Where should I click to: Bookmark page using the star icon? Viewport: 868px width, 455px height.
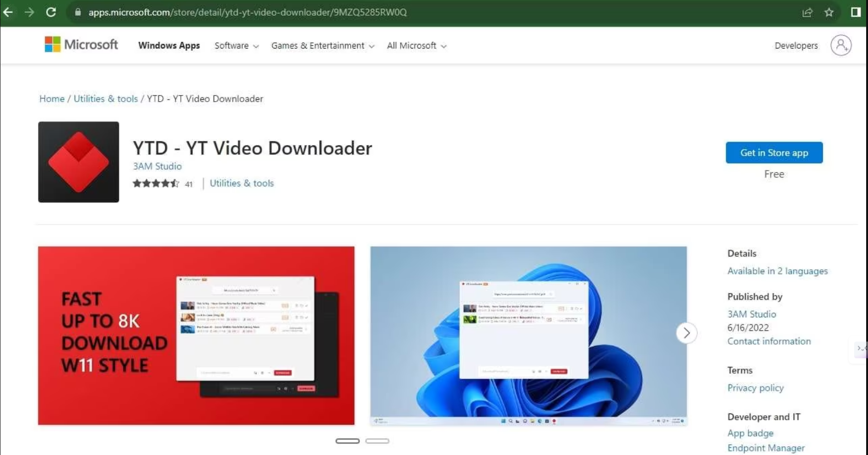click(829, 12)
